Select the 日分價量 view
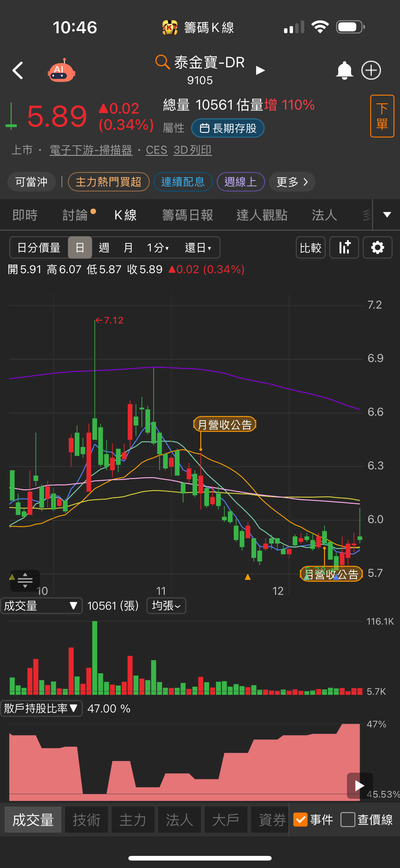400x868 pixels. (x=39, y=248)
